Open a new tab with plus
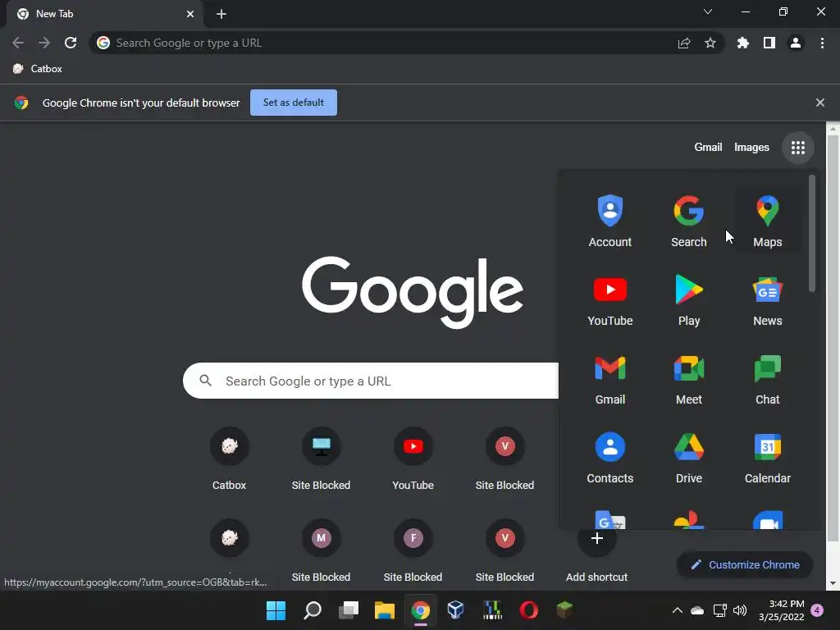The width and height of the screenshot is (840, 630). pos(221,14)
